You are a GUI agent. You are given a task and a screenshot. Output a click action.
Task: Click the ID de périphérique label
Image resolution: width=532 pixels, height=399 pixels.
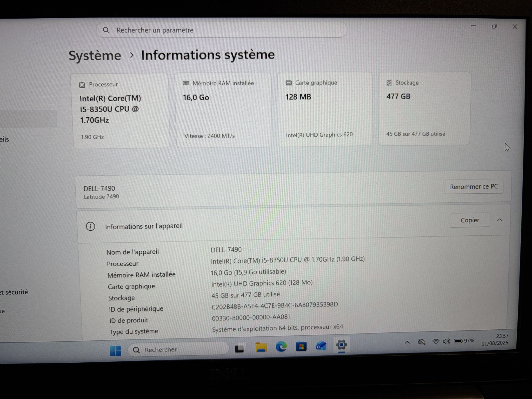click(x=136, y=309)
